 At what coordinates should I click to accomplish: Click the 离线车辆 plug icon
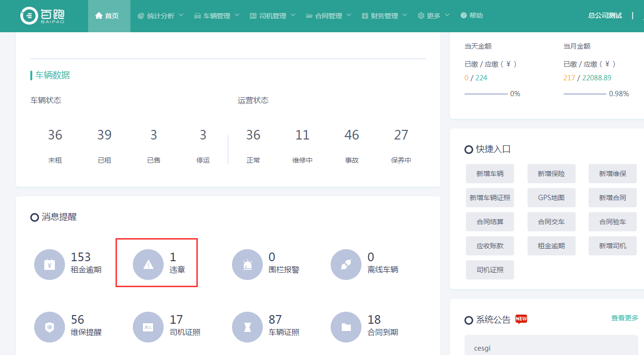[x=346, y=265]
